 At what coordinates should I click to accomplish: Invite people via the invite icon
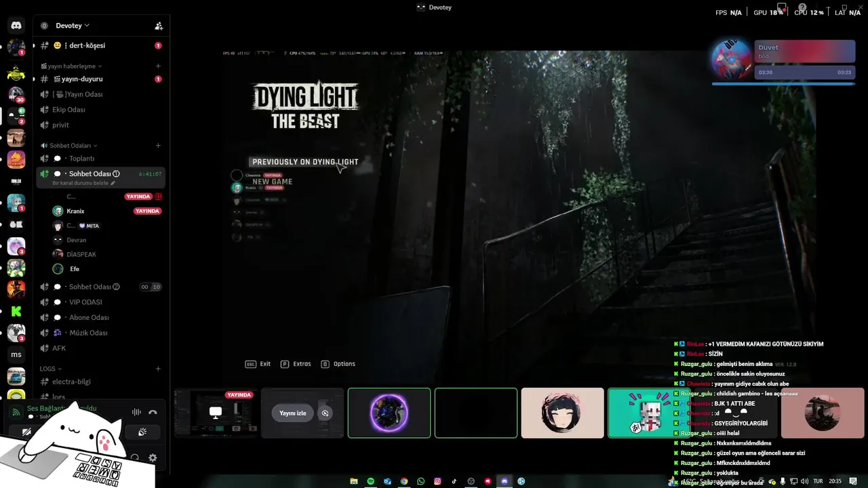tap(159, 26)
